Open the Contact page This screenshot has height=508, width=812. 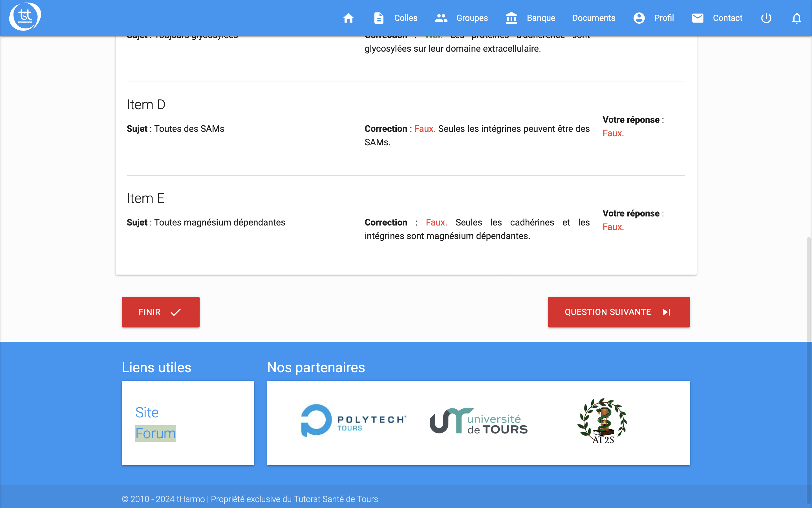click(727, 18)
